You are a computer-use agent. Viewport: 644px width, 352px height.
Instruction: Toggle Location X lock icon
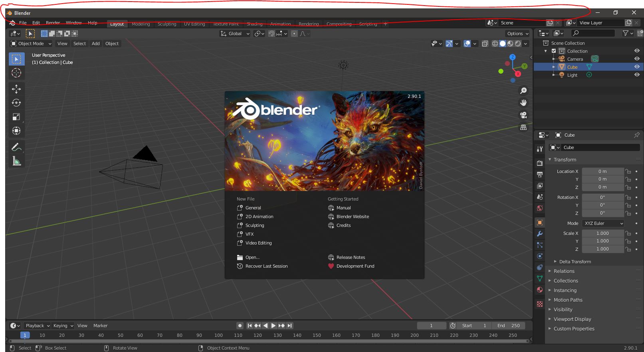(628, 171)
